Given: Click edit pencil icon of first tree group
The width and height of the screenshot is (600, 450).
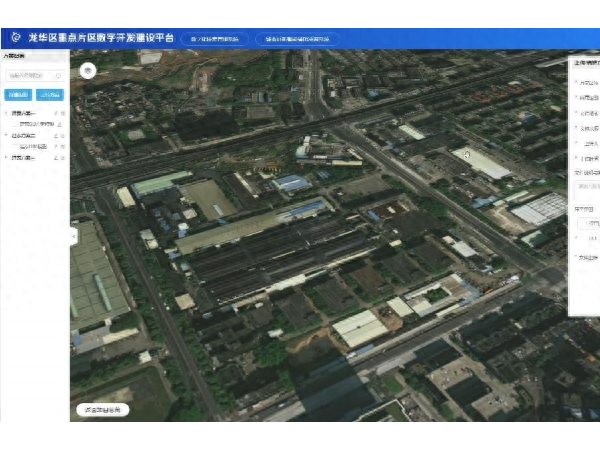Looking at the screenshot, I should click(x=55, y=113).
